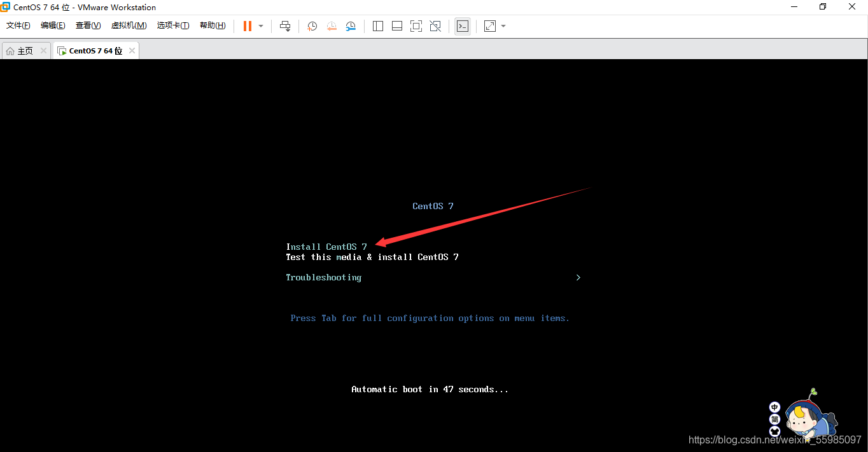The width and height of the screenshot is (868, 452).
Task: Toggle the library sidebar panel
Action: (378, 26)
